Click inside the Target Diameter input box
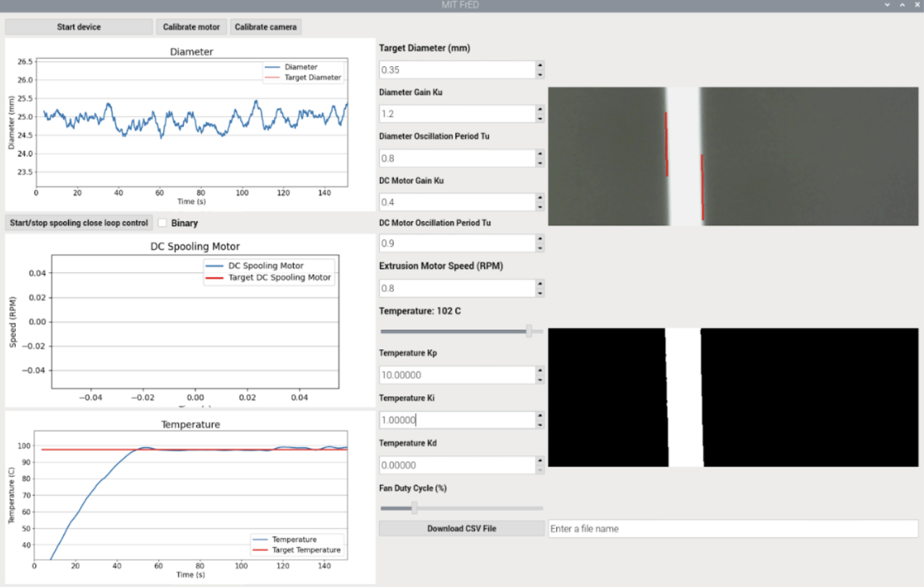 pos(454,70)
